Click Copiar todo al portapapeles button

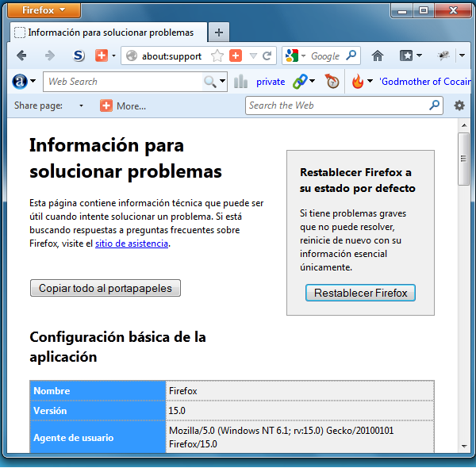106,288
